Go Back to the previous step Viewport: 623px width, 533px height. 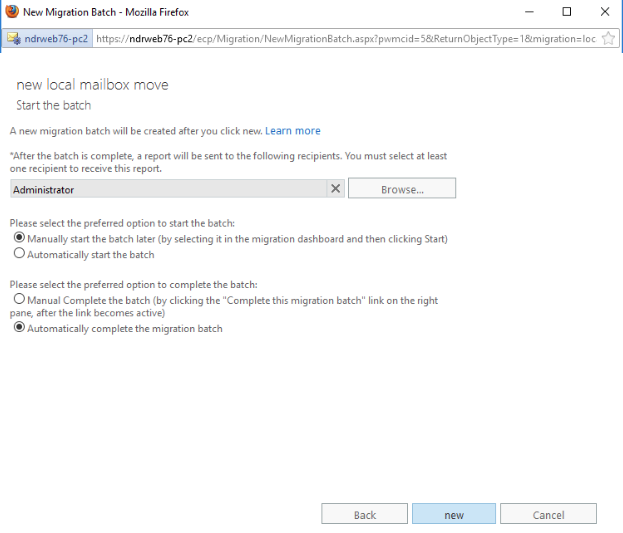tap(364, 514)
